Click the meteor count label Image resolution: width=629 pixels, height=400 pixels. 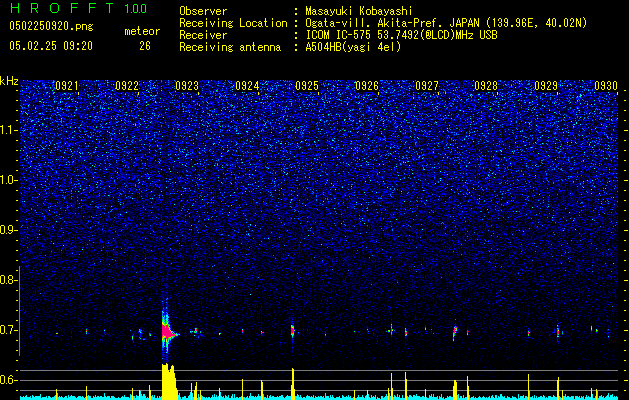(x=142, y=31)
